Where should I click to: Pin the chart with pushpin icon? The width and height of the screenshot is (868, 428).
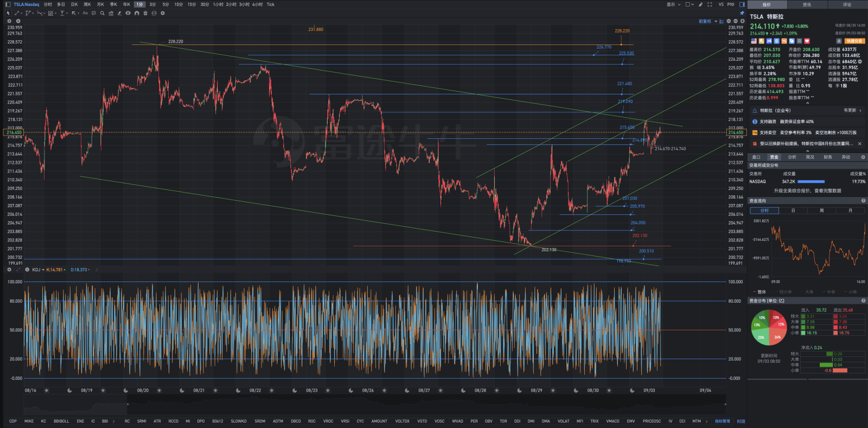tap(742, 13)
